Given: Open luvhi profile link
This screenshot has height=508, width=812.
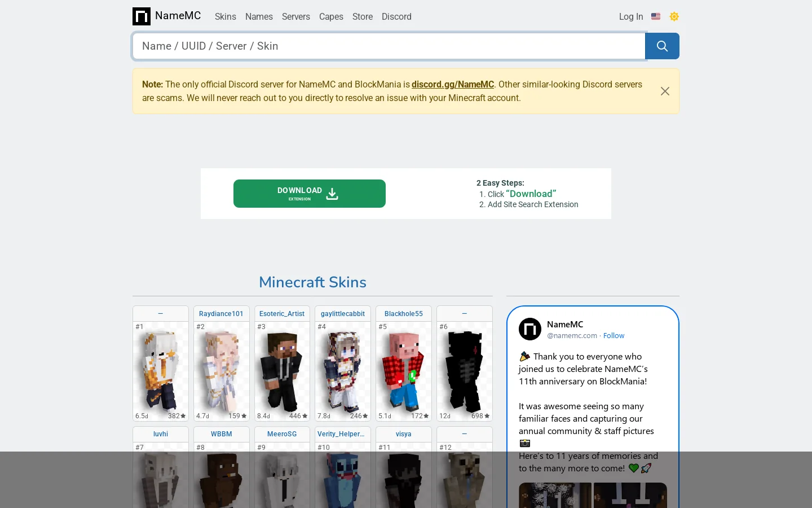Looking at the screenshot, I should pyautogui.click(x=161, y=434).
